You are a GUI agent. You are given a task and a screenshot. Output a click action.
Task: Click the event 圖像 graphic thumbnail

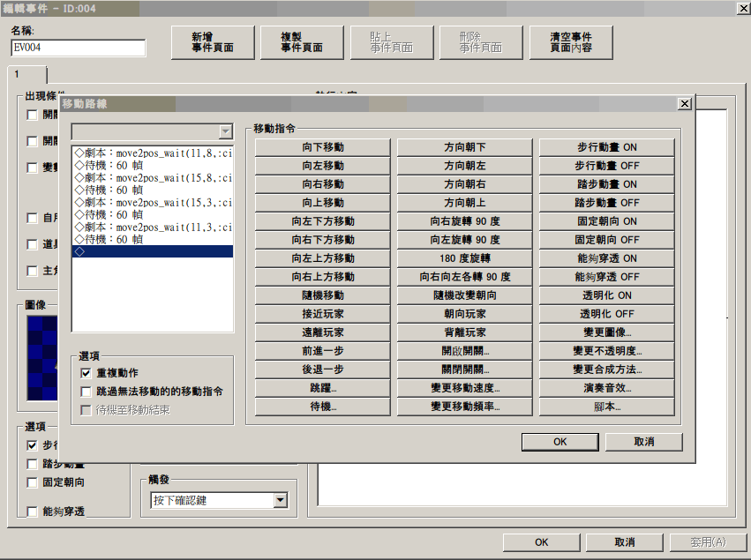tap(42, 358)
